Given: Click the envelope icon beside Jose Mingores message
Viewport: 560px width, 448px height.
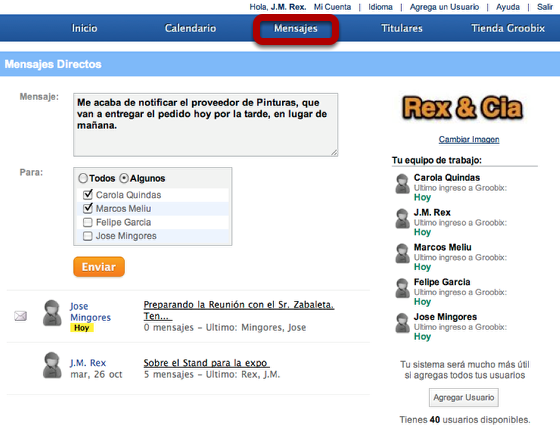Looking at the screenshot, I should (20, 316).
